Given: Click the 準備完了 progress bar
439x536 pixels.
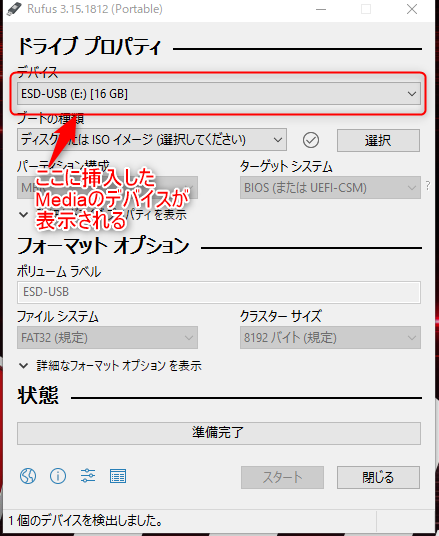Looking at the screenshot, I should (x=219, y=433).
